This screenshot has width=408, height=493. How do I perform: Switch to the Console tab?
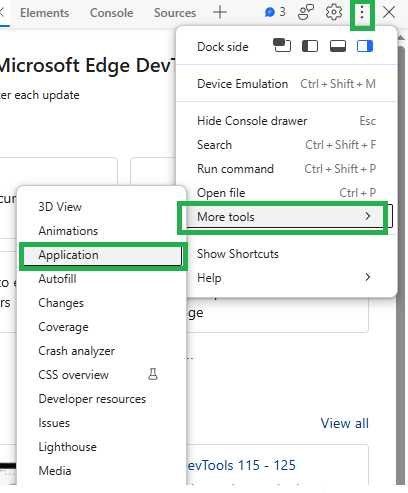[111, 13]
